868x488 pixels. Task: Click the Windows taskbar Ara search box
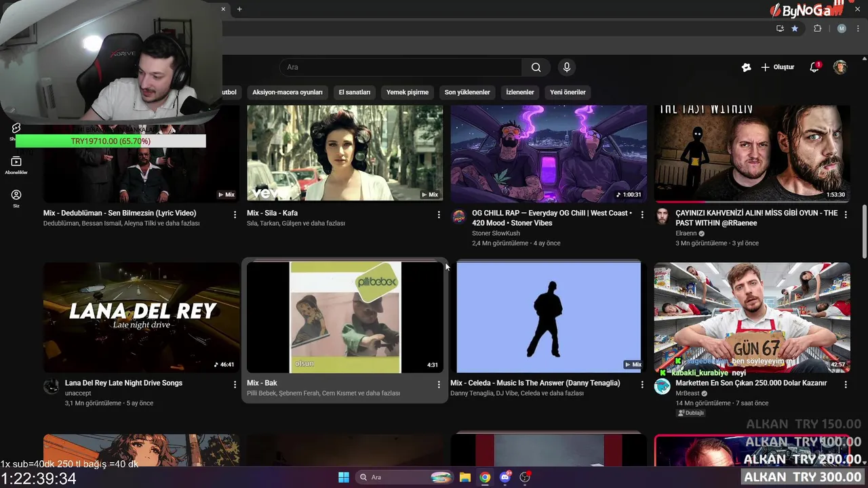click(404, 477)
